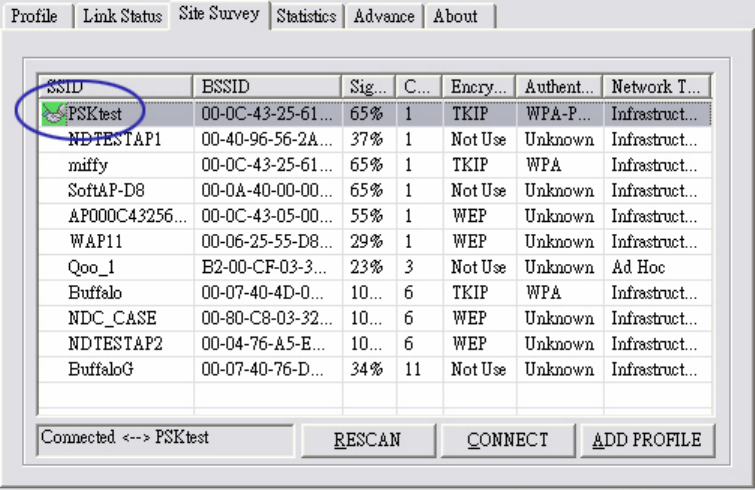Click channel 3 in Qoo_1 row

coord(409,267)
